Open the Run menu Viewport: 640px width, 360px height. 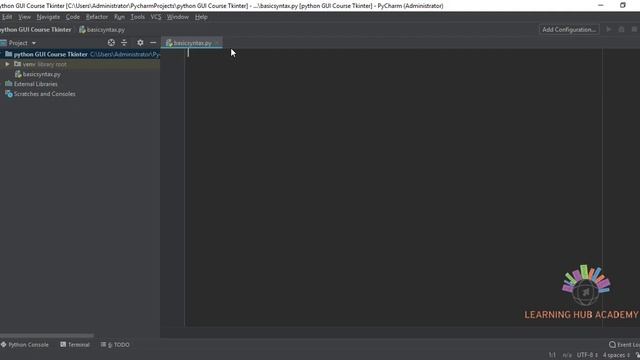119,17
